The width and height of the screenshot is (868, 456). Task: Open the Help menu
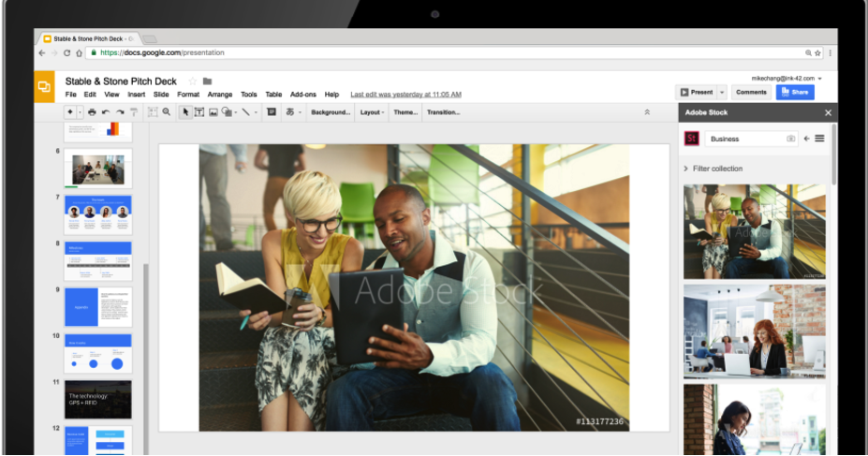pyautogui.click(x=331, y=95)
